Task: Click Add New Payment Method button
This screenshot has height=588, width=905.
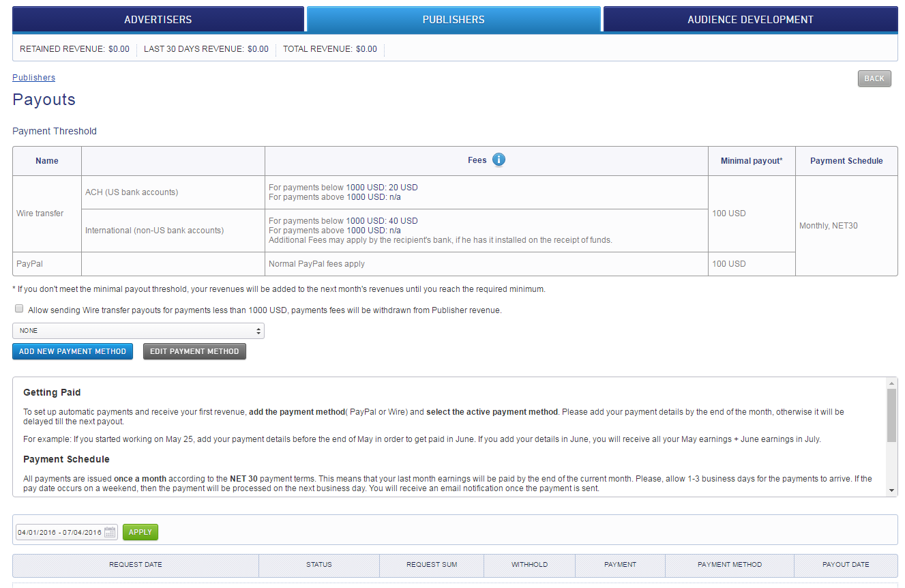Action: click(x=72, y=351)
